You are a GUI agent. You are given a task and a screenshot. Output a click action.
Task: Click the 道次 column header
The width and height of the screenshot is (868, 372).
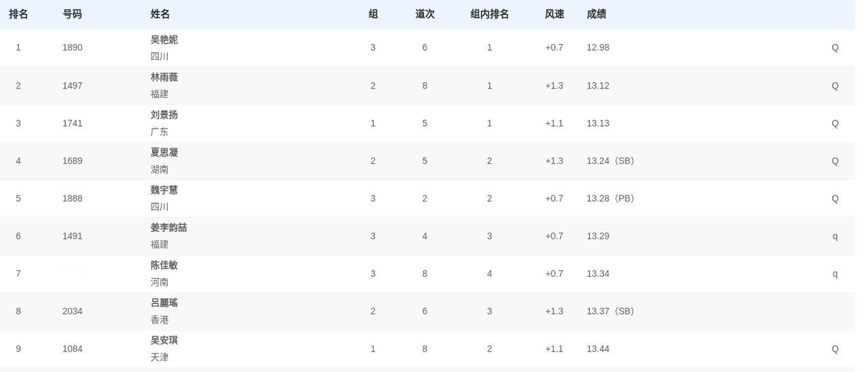point(425,14)
